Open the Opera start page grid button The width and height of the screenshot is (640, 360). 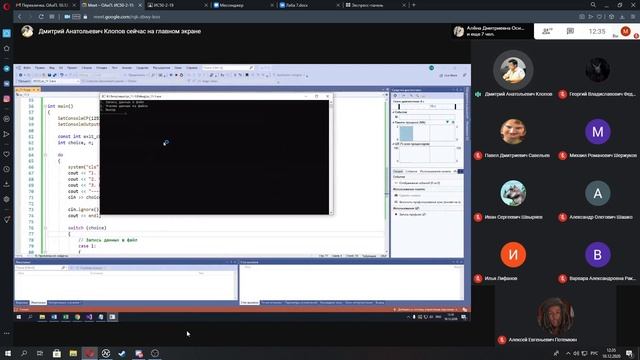click(x=52, y=17)
